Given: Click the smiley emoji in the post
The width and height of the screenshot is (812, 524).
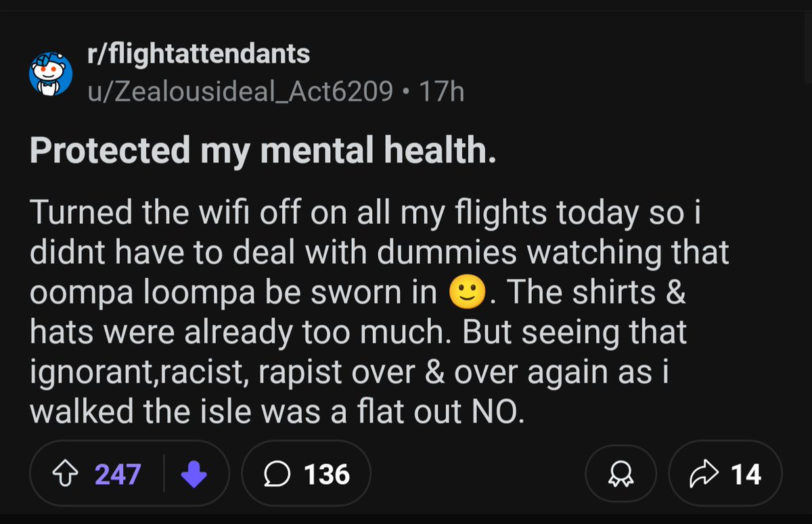Looking at the screenshot, I should [x=467, y=293].
